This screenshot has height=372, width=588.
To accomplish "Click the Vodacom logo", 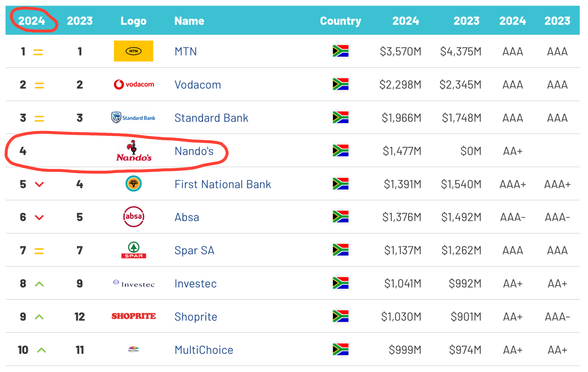I will (x=134, y=85).
